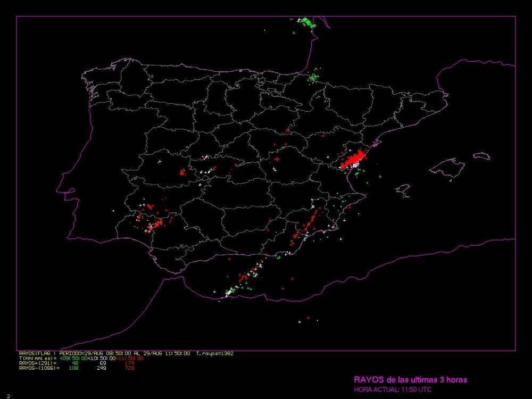Select the green lightning cluster at the top of the map

pos(306,22)
